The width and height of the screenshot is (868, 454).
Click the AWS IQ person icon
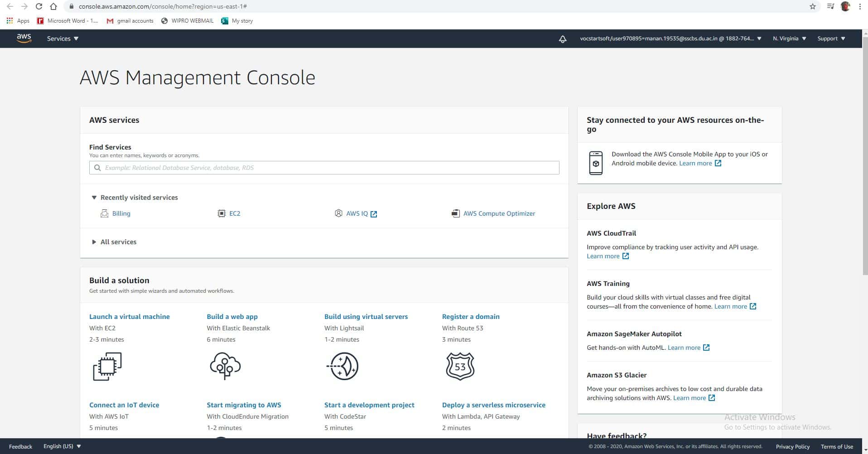pyautogui.click(x=338, y=213)
